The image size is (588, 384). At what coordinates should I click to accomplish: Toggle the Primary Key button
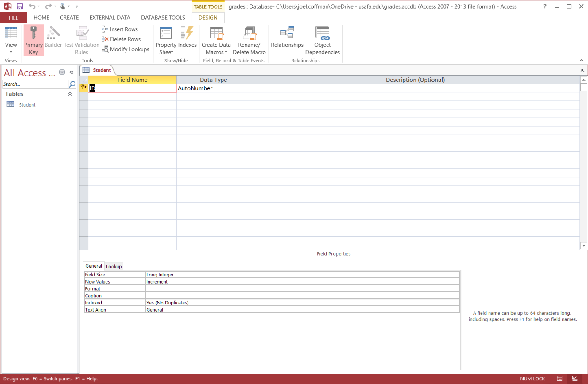(x=33, y=40)
